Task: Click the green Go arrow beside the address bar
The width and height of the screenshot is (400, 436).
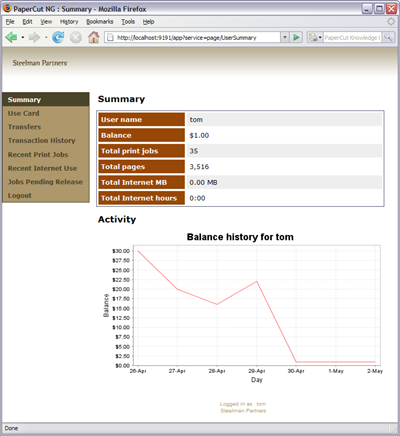Action: pyautogui.click(x=296, y=37)
